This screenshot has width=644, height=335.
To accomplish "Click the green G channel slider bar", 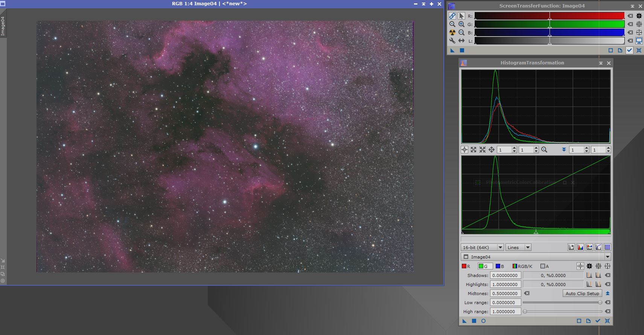I will [x=550, y=24].
